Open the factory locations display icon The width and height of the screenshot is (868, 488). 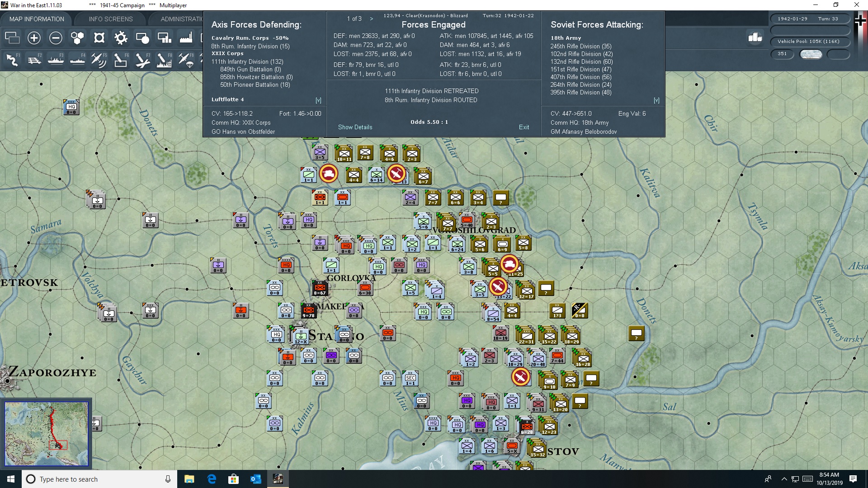(x=185, y=38)
